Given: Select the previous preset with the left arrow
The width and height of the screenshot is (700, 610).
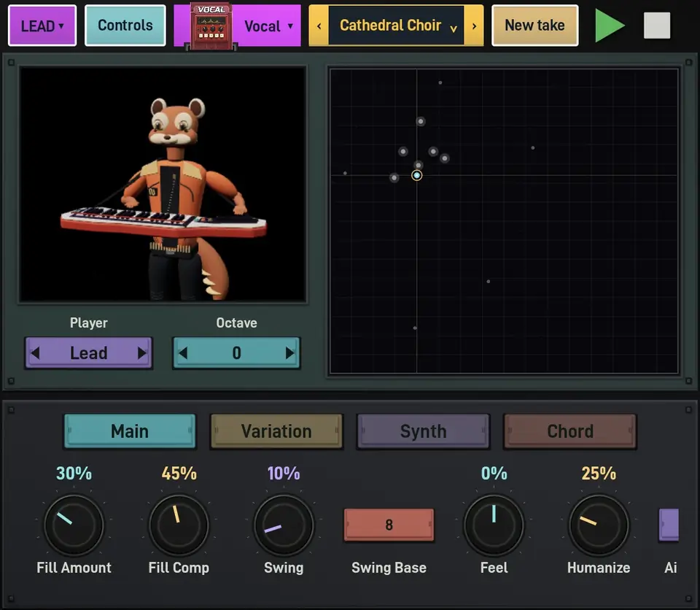Looking at the screenshot, I should tap(319, 26).
